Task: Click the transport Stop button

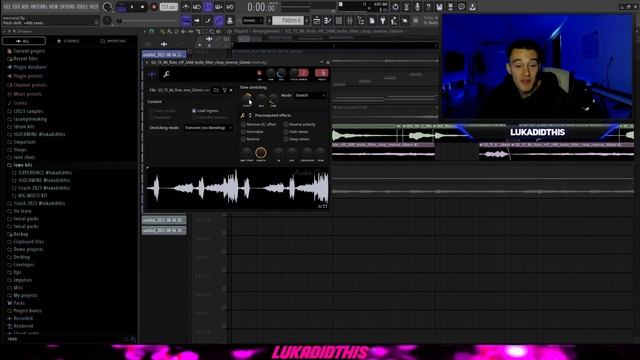Action: (142, 7)
